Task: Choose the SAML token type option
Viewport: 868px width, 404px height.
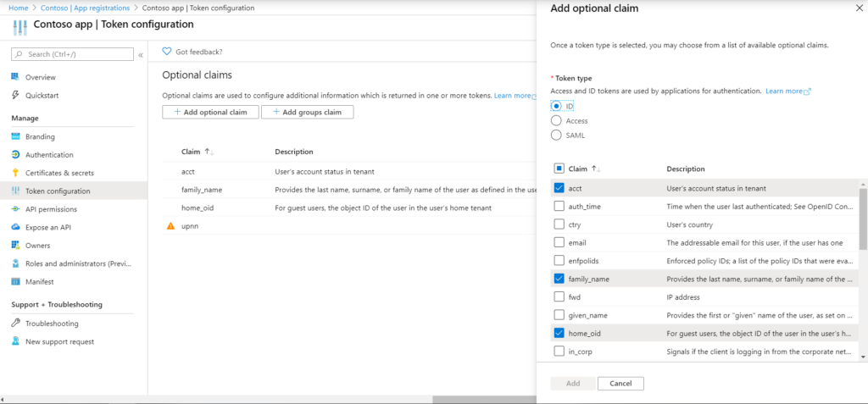Action: pos(556,136)
